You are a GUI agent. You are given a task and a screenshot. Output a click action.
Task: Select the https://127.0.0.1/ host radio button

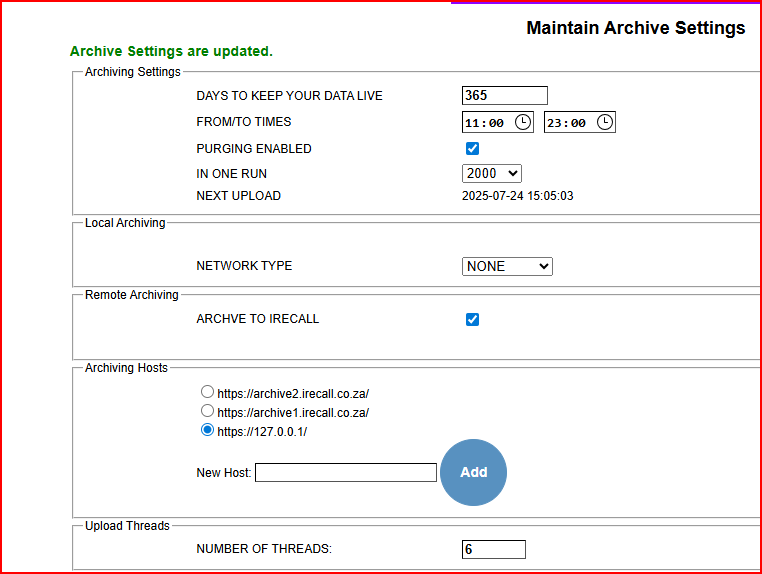coord(207,430)
